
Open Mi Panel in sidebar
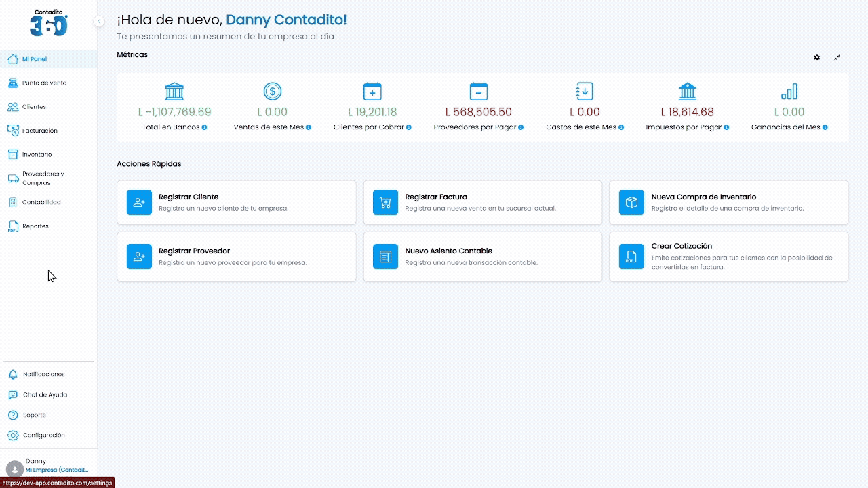(x=48, y=59)
